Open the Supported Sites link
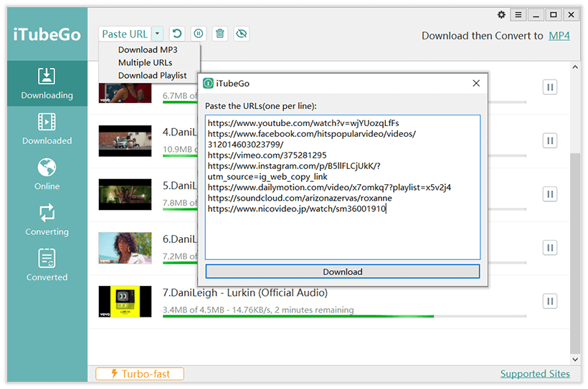This screenshot has height=389, width=588. coord(535,373)
